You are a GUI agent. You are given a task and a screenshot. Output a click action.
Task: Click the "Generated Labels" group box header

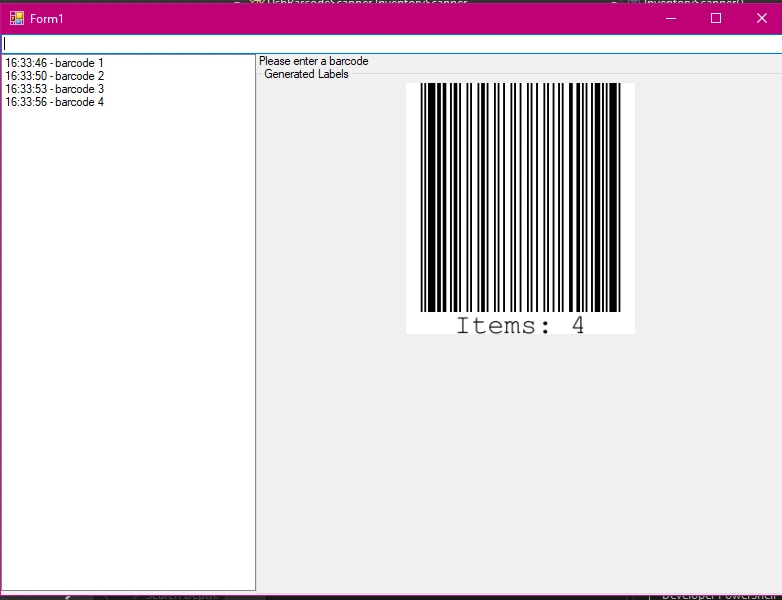point(306,74)
